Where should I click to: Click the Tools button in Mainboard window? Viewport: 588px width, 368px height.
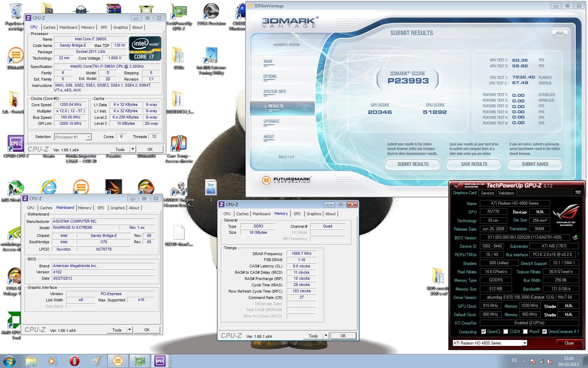click(x=117, y=330)
